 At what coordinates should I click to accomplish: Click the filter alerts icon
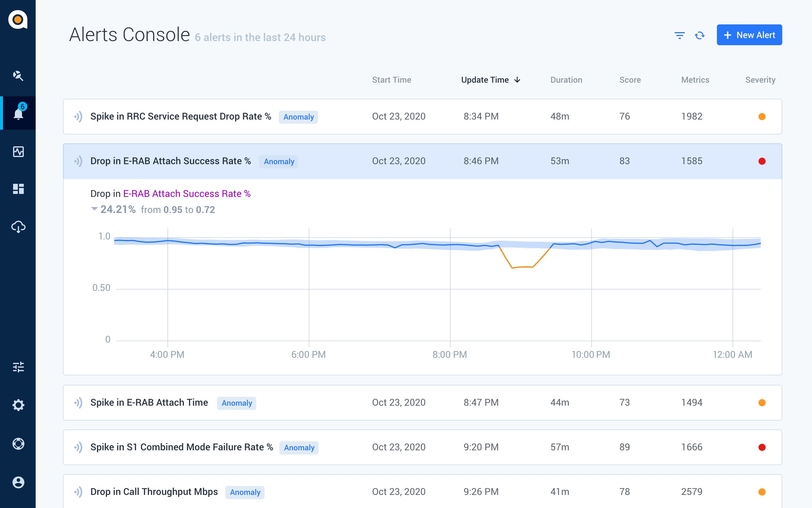click(x=679, y=35)
